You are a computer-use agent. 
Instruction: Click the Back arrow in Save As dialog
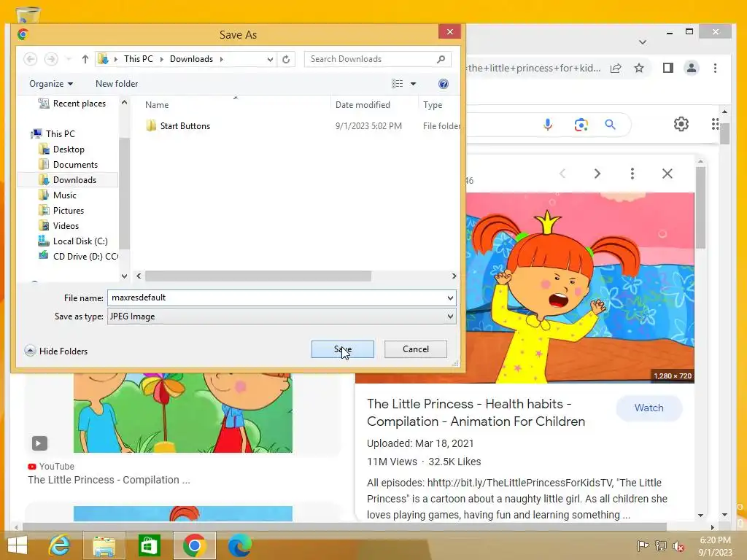tap(31, 59)
